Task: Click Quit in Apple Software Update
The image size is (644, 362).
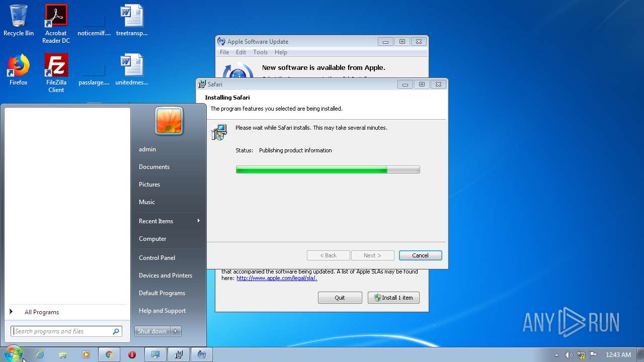Action: [340, 298]
